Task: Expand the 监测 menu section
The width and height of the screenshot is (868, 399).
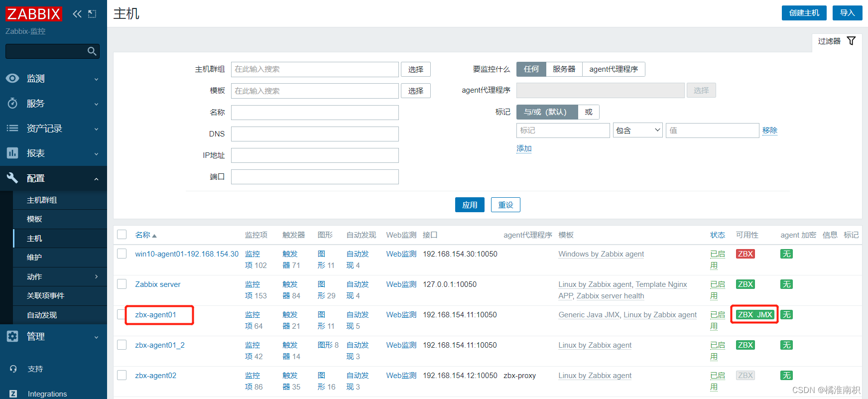Action: 97,79
